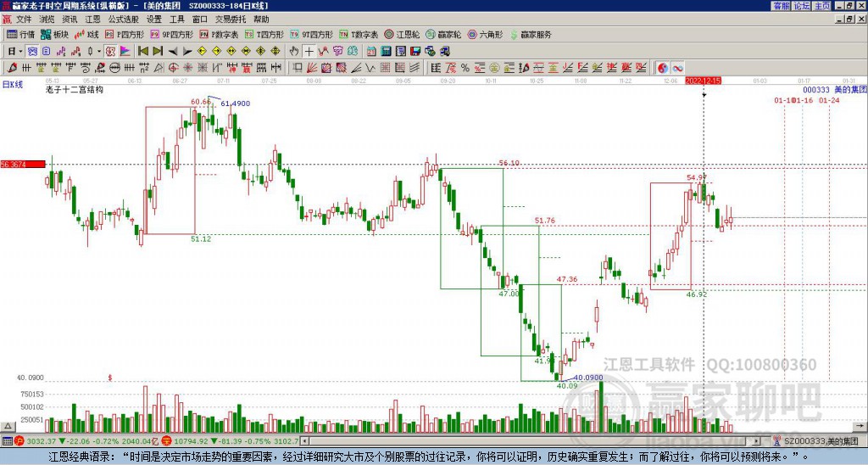
Task: Click the volume panel up-arrow button
Action: [x=8, y=427]
